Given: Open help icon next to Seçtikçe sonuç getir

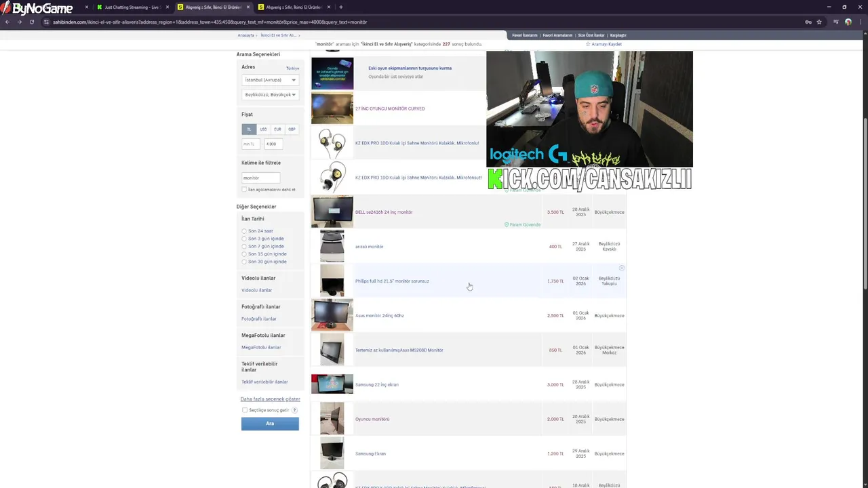Looking at the screenshot, I should tap(295, 410).
